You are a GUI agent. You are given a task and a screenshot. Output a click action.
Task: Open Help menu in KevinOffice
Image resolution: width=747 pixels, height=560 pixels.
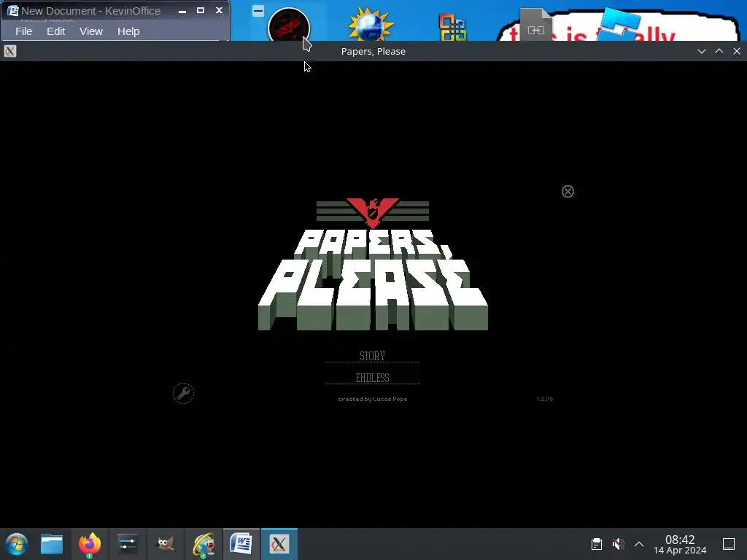[128, 31]
